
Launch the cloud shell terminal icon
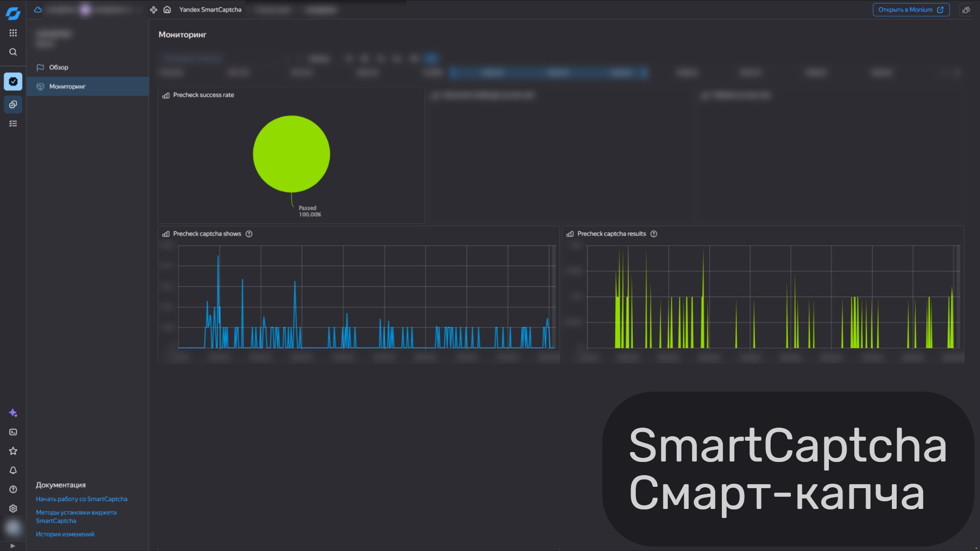pyautogui.click(x=13, y=432)
